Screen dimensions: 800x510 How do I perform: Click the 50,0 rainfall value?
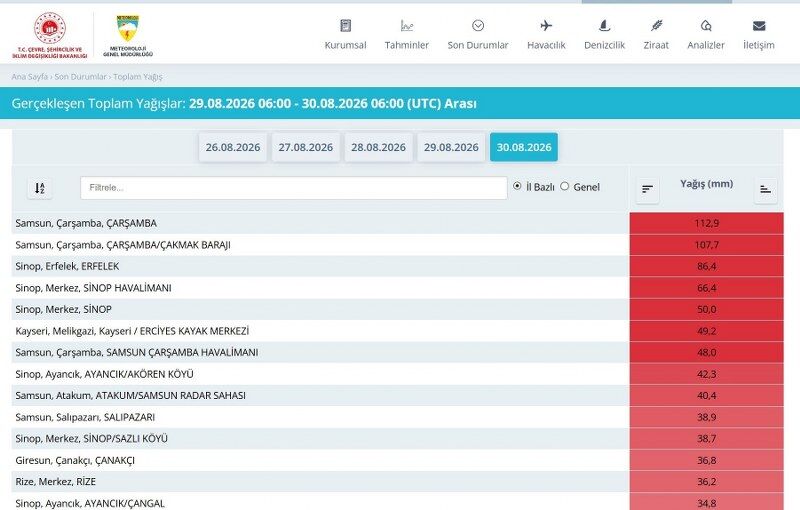pos(707,309)
